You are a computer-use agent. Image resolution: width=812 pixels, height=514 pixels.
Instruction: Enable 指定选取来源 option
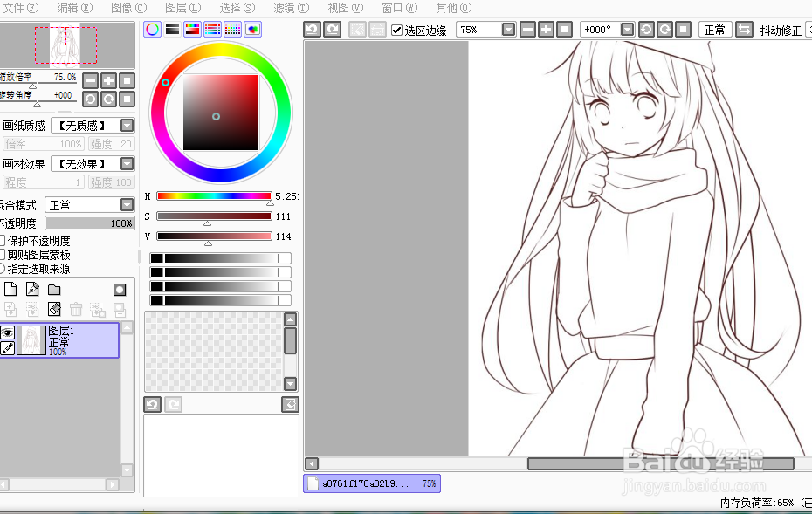tap(2, 269)
